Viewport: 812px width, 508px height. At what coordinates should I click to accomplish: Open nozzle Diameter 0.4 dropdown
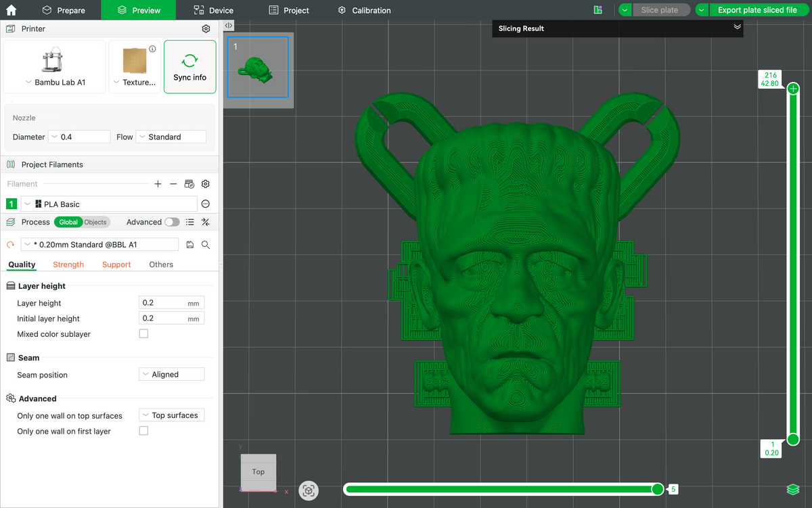(x=79, y=137)
